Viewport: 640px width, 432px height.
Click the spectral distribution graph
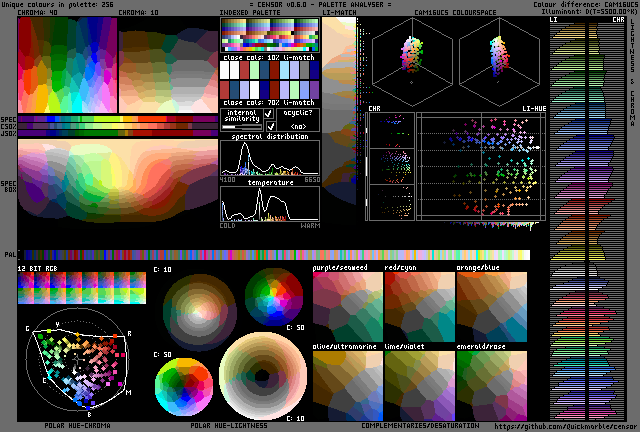(x=270, y=157)
